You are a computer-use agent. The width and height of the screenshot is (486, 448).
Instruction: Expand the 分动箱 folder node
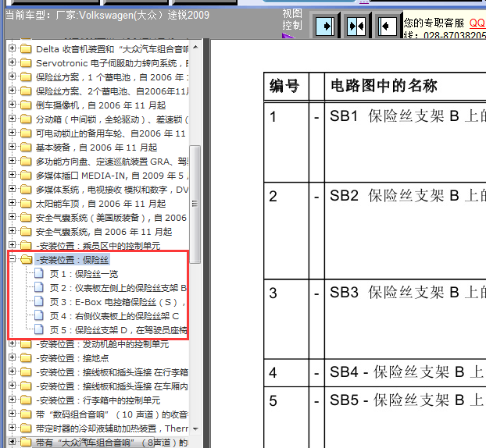pos(12,119)
